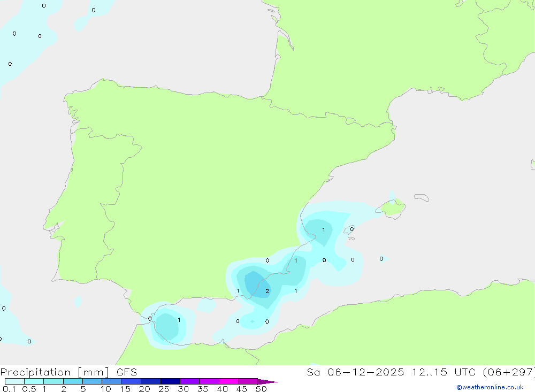Click the '50' legend scale label

(x=261, y=389)
